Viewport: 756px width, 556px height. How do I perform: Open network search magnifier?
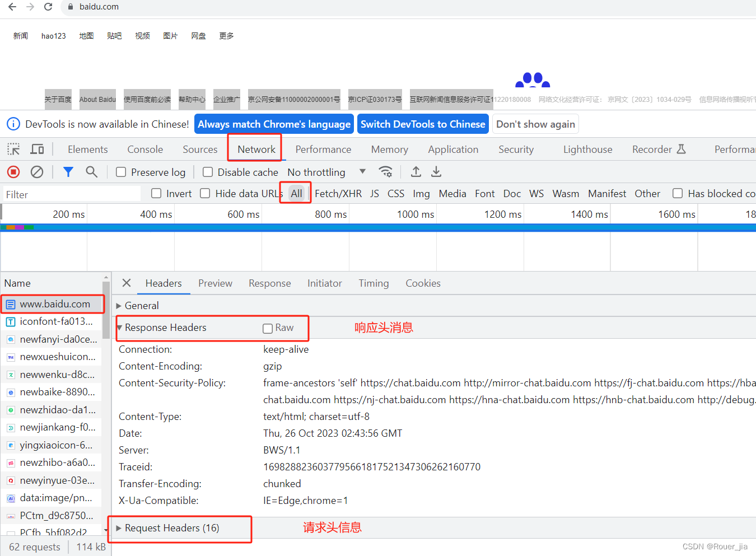[x=91, y=172]
